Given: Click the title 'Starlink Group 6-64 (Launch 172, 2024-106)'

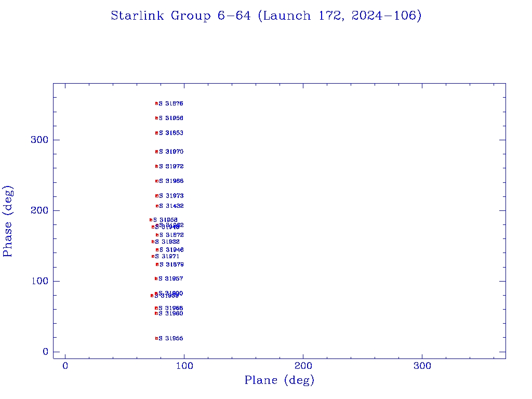Looking at the screenshot, I should click(266, 16).
